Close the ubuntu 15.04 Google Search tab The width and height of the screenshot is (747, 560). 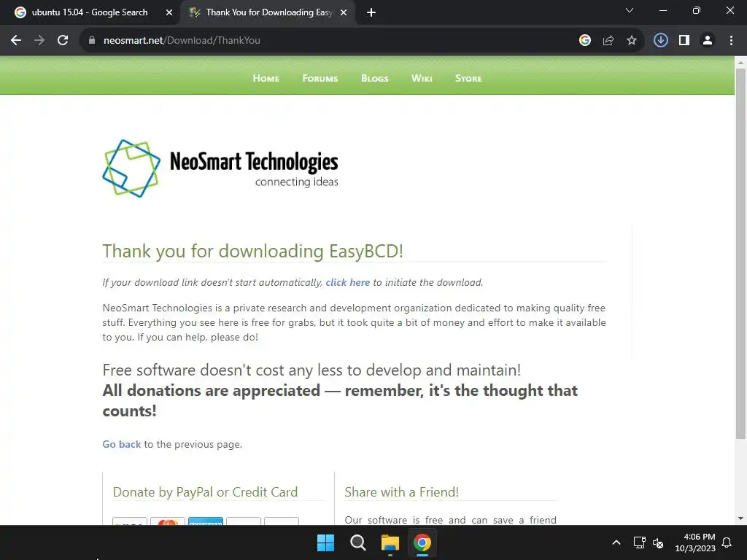coord(169,13)
